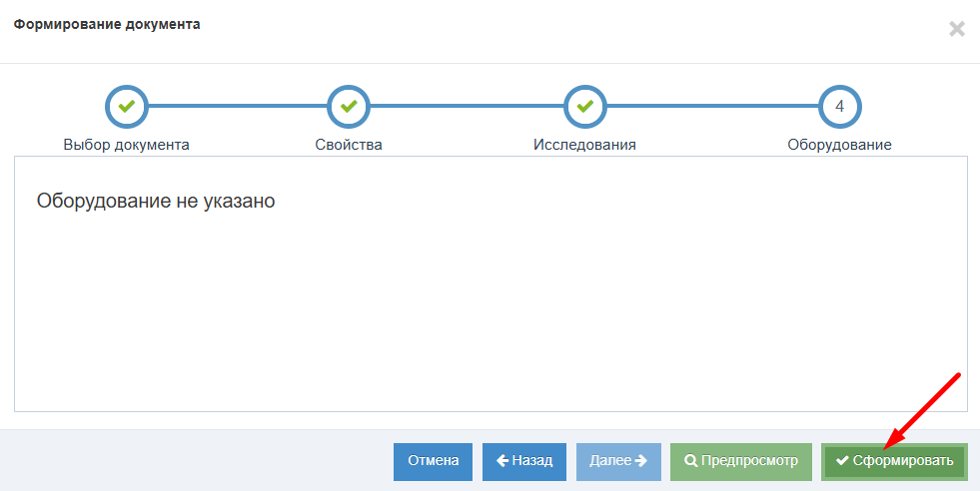Image resolution: width=980 pixels, height=491 pixels.
Task: Click the Оборудование не указано message
Action: [156, 202]
